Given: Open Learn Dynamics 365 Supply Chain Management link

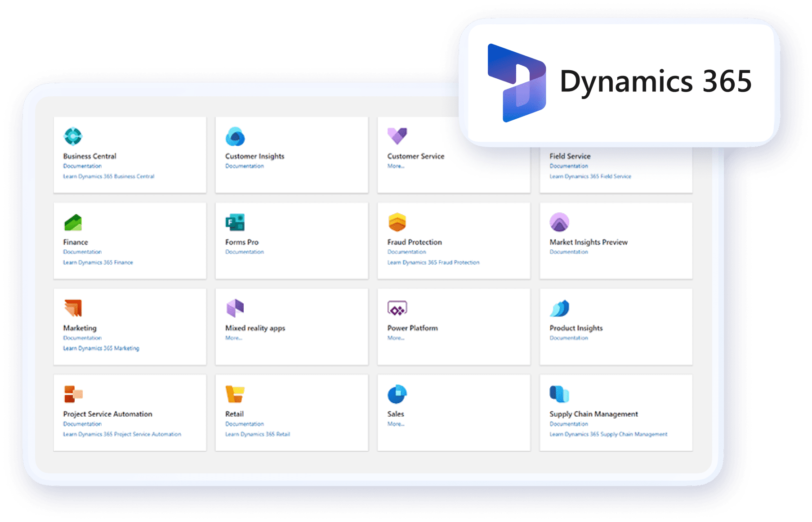Looking at the screenshot, I should (608, 434).
